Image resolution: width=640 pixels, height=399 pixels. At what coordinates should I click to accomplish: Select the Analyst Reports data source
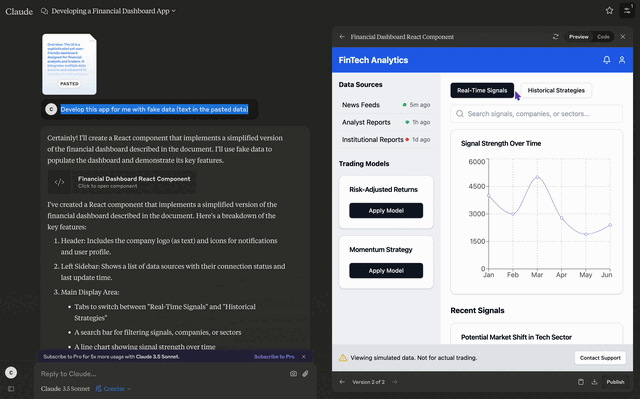point(386,122)
